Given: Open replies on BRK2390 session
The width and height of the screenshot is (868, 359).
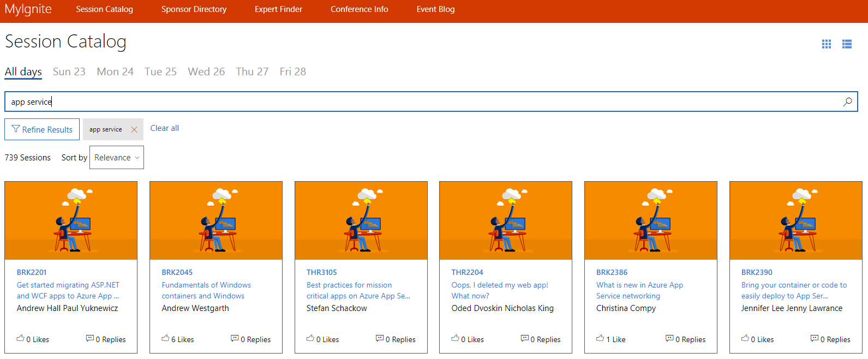Looking at the screenshot, I should (x=814, y=339).
